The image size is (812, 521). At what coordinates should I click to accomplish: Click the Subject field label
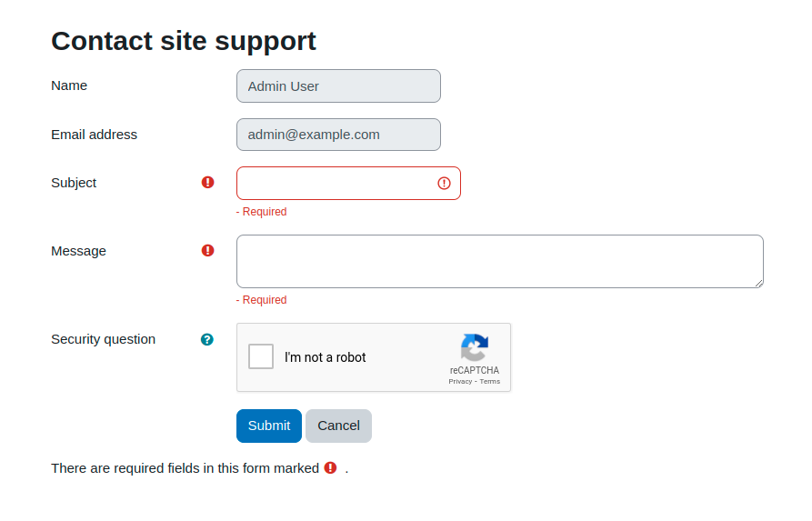pyautogui.click(x=74, y=183)
